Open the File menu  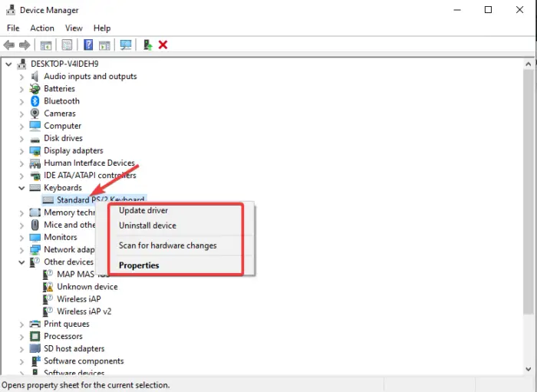(13, 28)
